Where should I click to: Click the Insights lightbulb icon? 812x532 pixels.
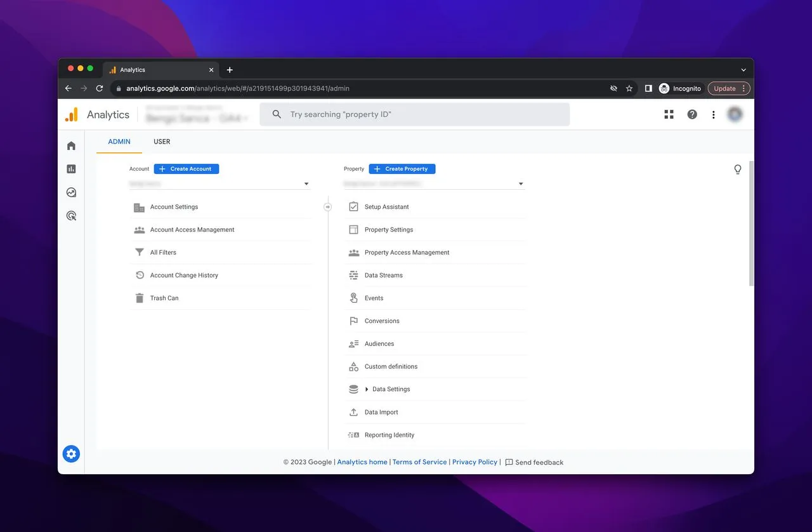[737, 170]
